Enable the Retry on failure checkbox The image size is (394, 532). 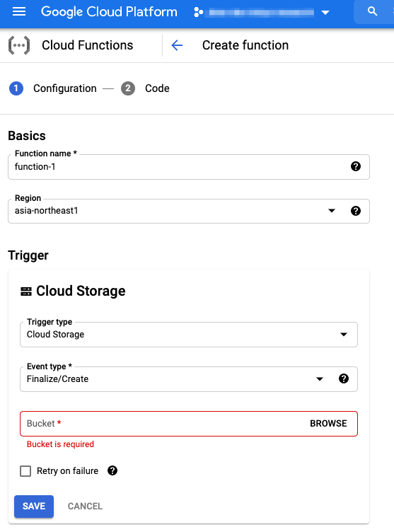25,471
